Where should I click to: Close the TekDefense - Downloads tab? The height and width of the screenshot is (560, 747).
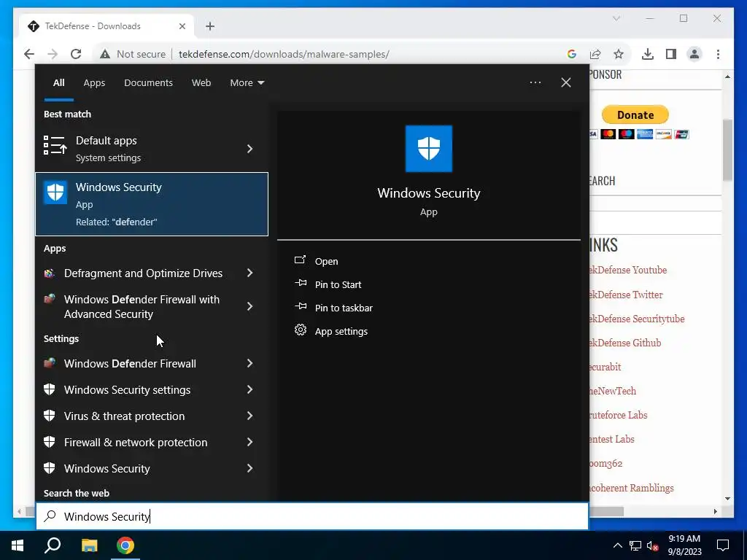click(182, 26)
